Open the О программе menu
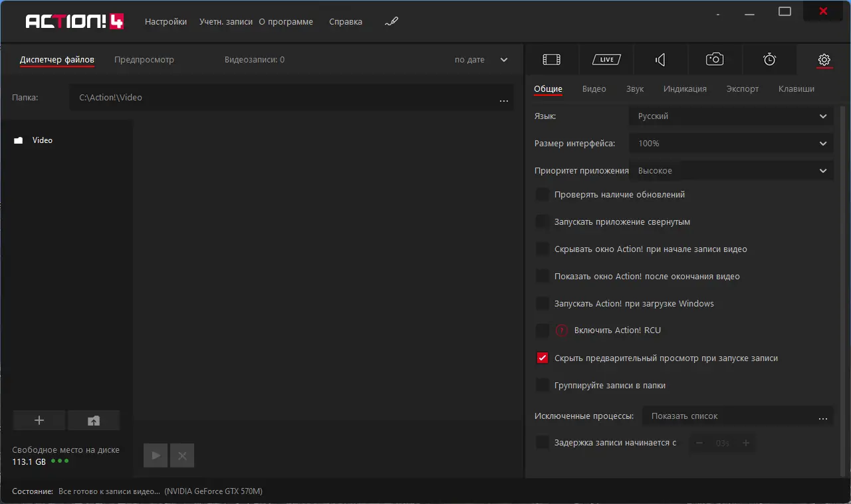Viewport: 851px width, 504px height. pyautogui.click(x=286, y=22)
